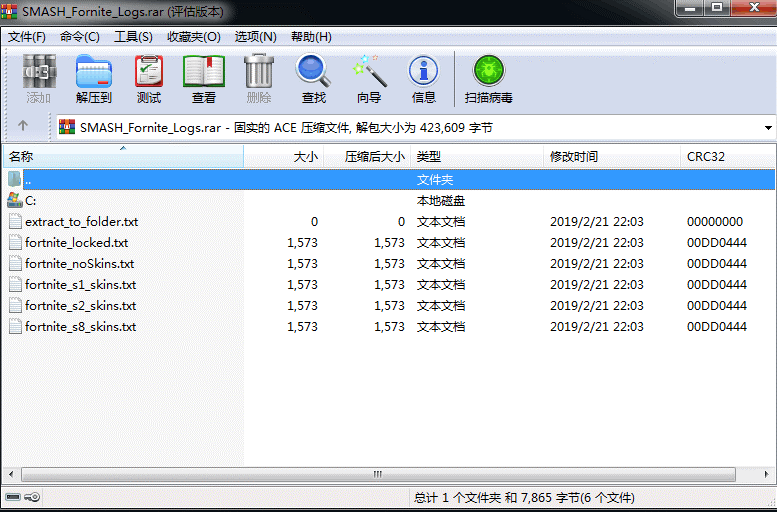This screenshot has height=512, width=777.
Task: Expand the archive path dropdown arrow
Action: pos(768,128)
